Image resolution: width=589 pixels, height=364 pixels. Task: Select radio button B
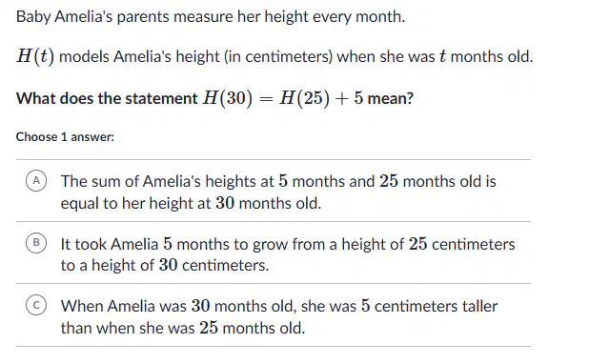coord(36,243)
